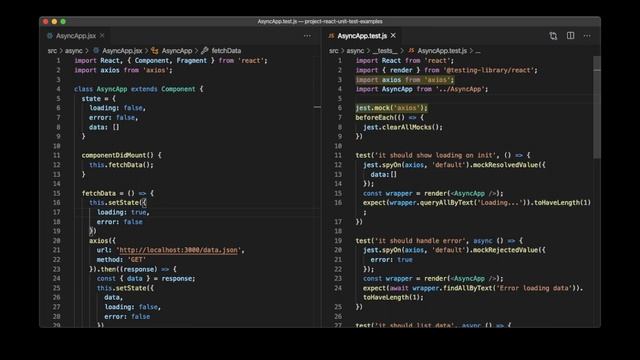Click 'async' breadcrumb in left editor

click(x=73, y=51)
